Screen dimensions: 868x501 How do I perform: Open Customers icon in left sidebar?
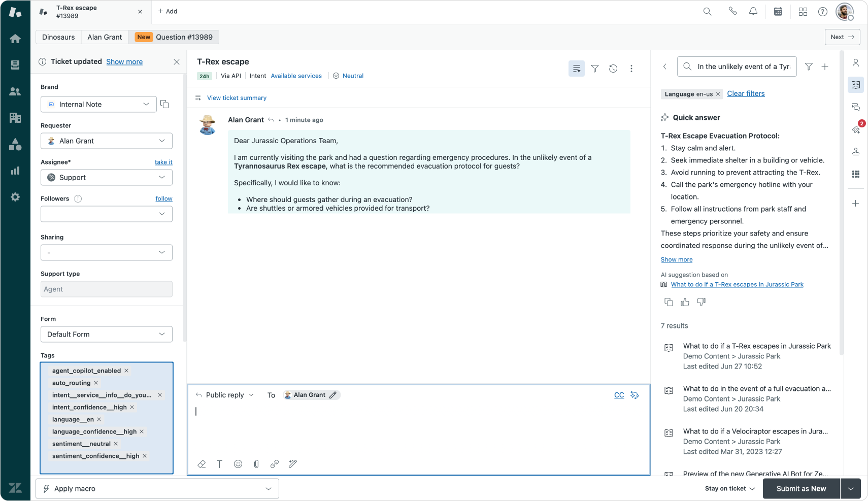click(x=15, y=91)
